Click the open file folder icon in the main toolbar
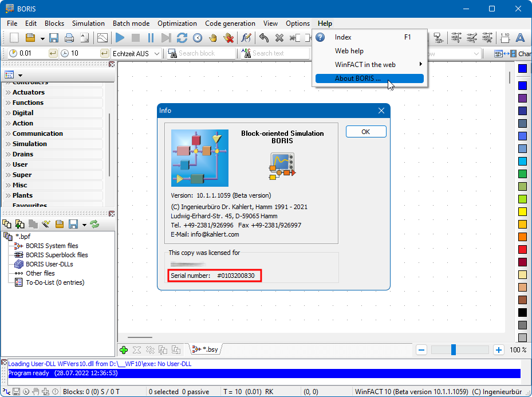This screenshot has width=532, height=397. (x=30, y=38)
